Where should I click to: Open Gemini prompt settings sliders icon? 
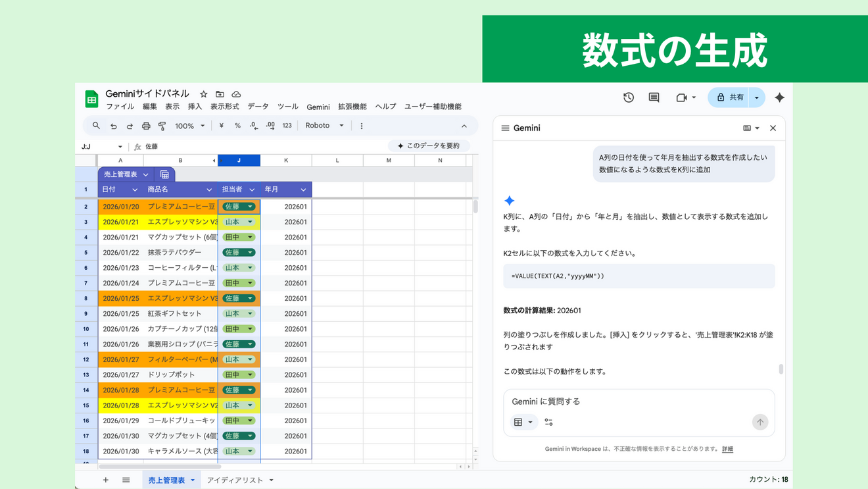coord(548,422)
